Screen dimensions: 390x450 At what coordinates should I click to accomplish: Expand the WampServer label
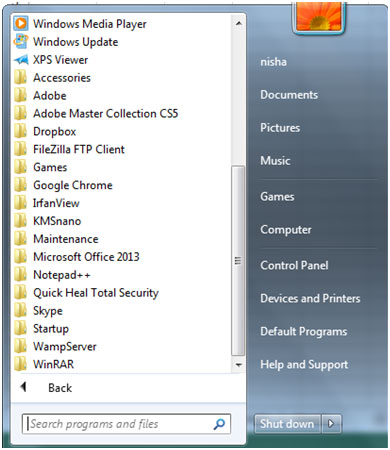point(65,347)
